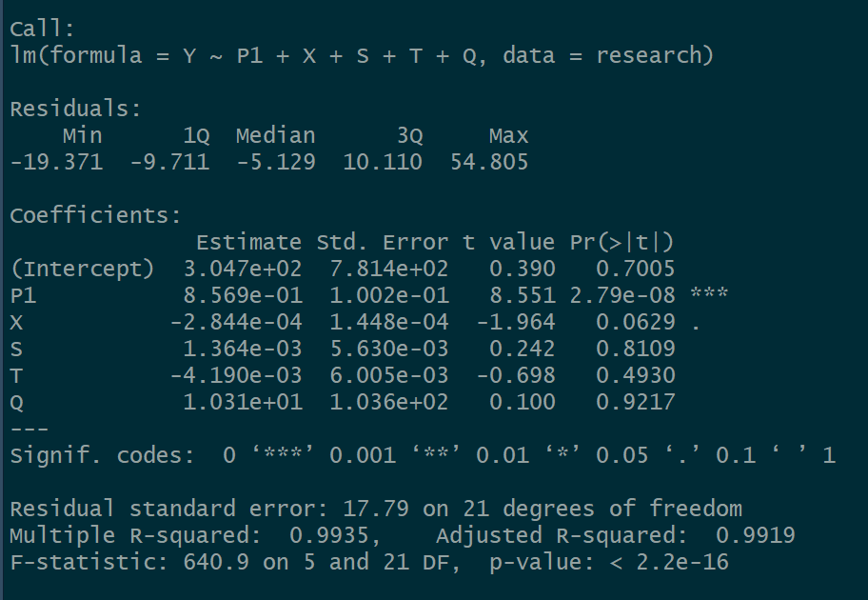Click the Intercept p-value 0.7005
Viewport: 868px width, 600px height.
point(636,270)
